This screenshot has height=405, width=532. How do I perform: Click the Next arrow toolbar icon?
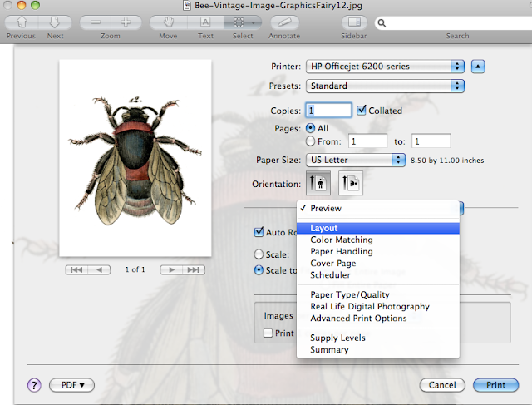tap(55, 22)
